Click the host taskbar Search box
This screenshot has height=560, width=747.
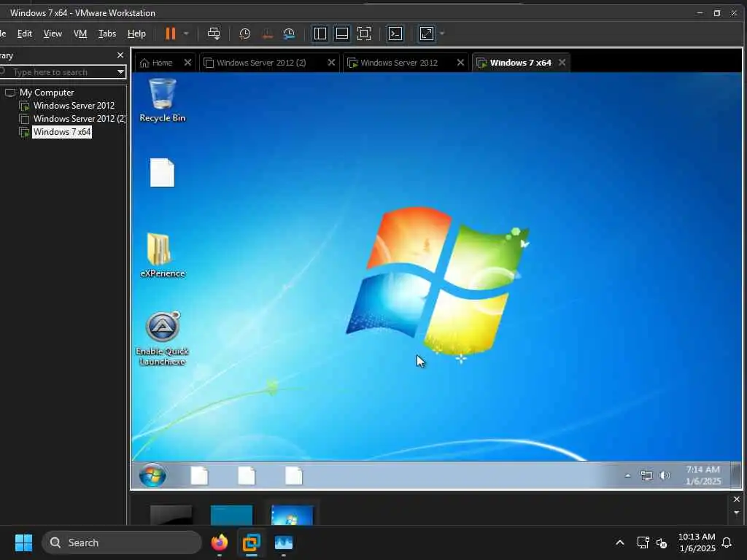click(x=122, y=542)
